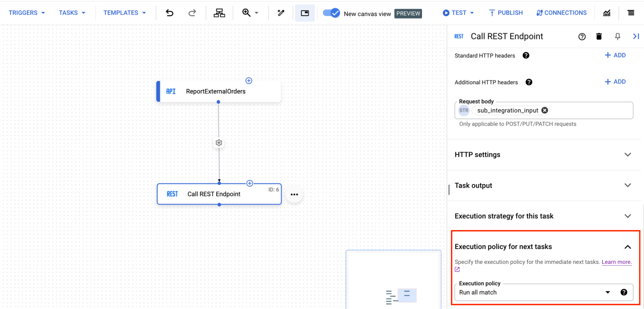
Task: Click help icon beside Additional HTTP headers
Action: (529, 82)
